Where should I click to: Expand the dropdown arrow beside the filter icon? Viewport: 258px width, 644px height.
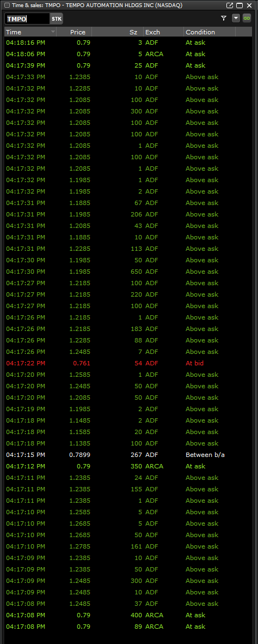point(236,18)
